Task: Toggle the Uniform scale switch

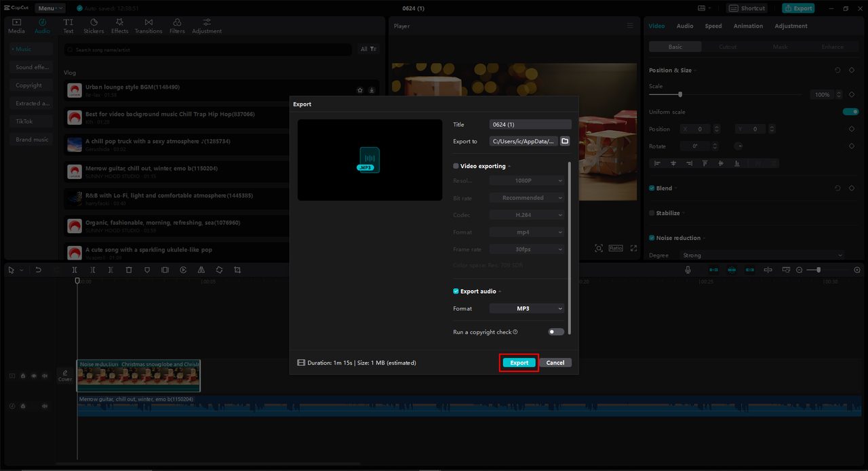Action: point(850,112)
